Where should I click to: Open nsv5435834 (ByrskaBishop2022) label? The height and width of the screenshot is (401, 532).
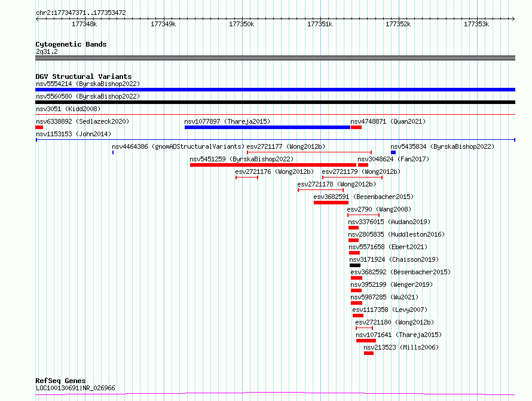442,146
